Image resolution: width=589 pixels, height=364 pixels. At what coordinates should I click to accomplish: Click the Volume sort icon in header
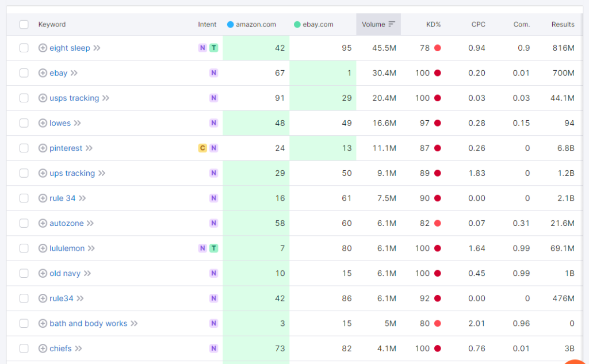pyautogui.click(x=392, y=24)
